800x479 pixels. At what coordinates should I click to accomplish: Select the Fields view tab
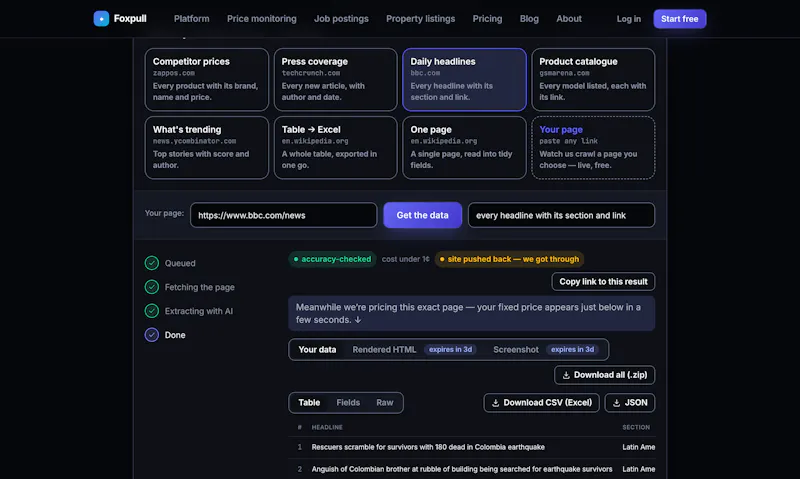(348, 403)
